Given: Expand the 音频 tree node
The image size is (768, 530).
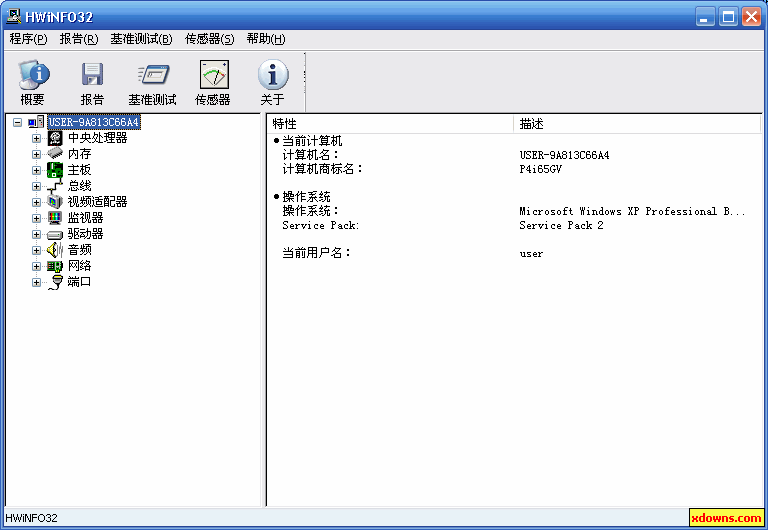Looking at the screenshot, I should point(36,250).
